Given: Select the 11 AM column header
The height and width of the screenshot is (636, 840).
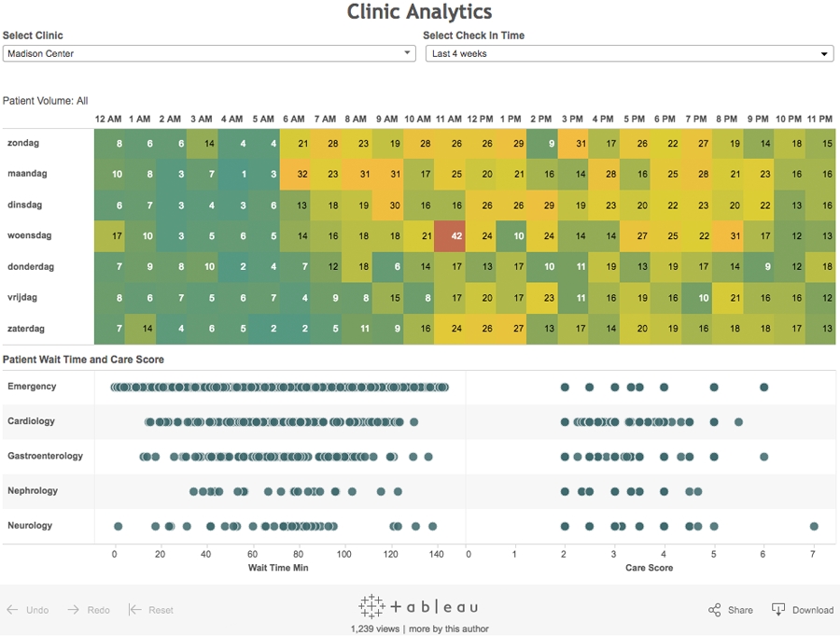Looking at the screenshot, I should [449, 120].
